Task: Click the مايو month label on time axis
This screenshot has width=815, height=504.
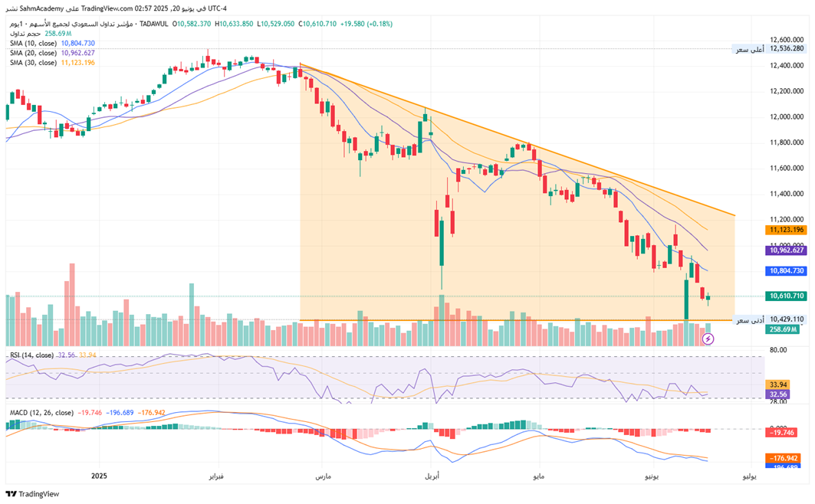Action: point(537,476)
